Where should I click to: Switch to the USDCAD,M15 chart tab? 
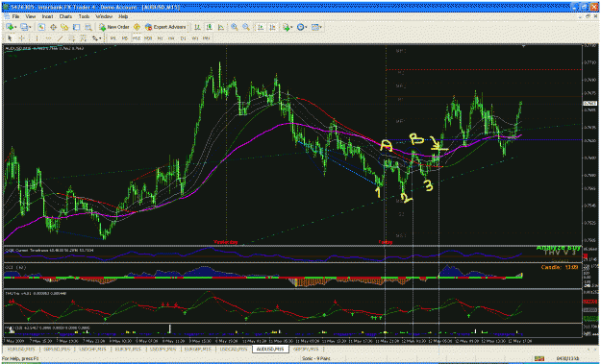pos(234,349)
